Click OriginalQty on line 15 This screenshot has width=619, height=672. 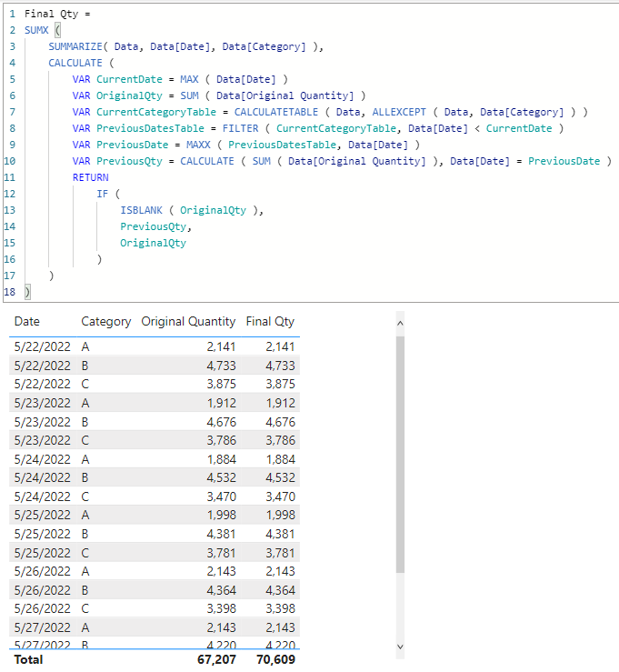(154, 243)
